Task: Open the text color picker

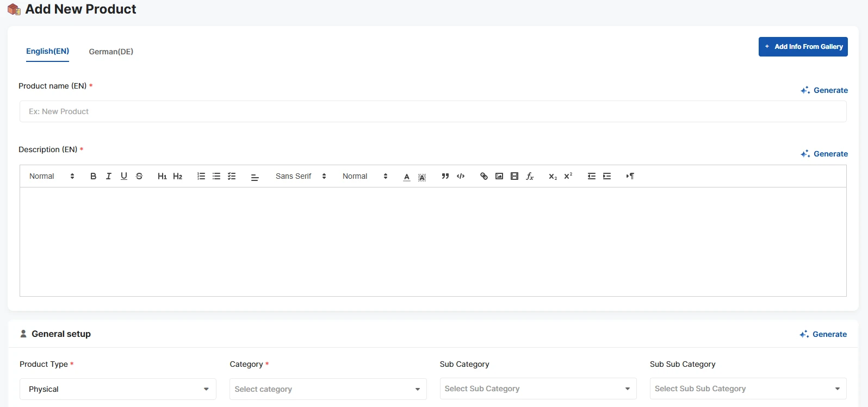Action: (x=407, y=177)
